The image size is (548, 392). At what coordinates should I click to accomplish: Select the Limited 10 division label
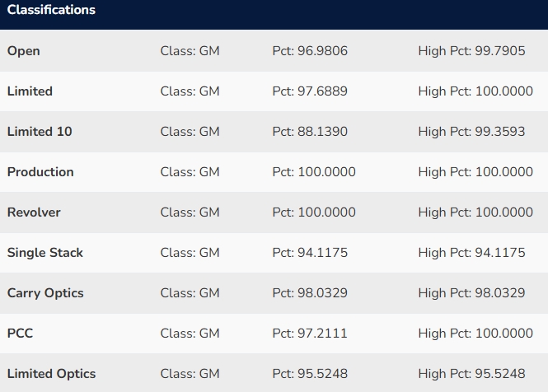tap(40, 132)
